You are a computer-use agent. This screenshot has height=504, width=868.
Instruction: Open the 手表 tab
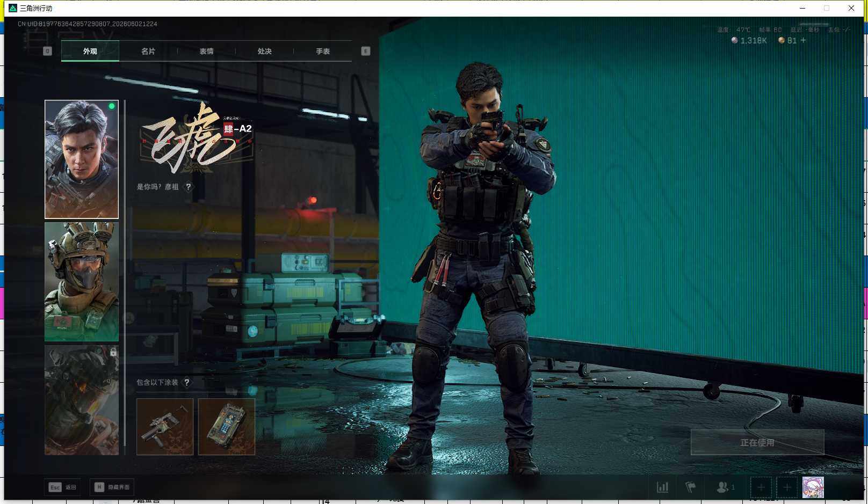pos(323,51)
